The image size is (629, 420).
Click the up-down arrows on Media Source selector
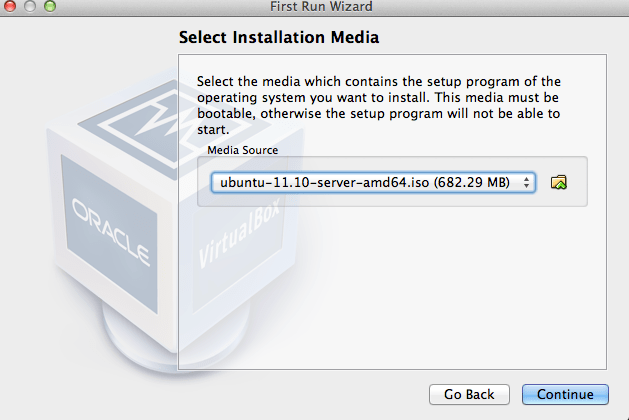[527, 182]
